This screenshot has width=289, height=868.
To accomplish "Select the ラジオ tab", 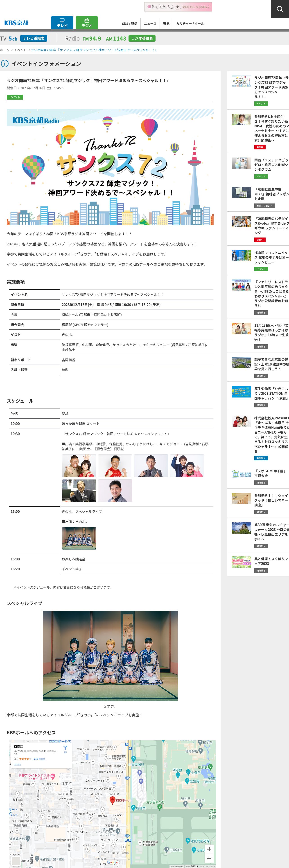I will (87, 23).
